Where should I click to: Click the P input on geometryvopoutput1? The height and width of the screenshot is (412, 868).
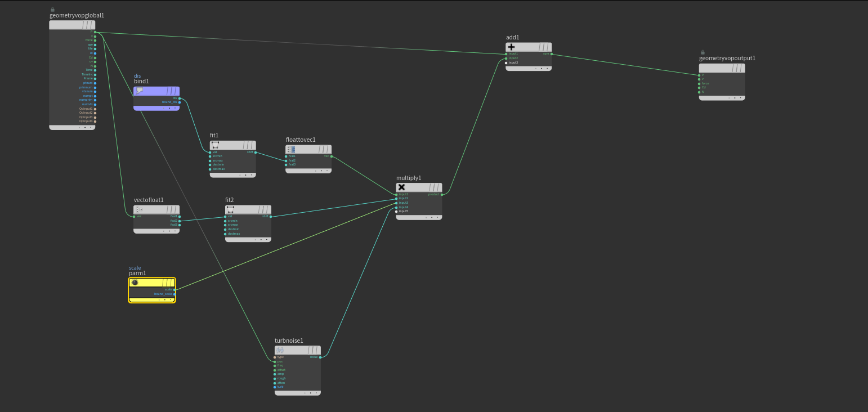pyautogui.click(x=700, y=75)
